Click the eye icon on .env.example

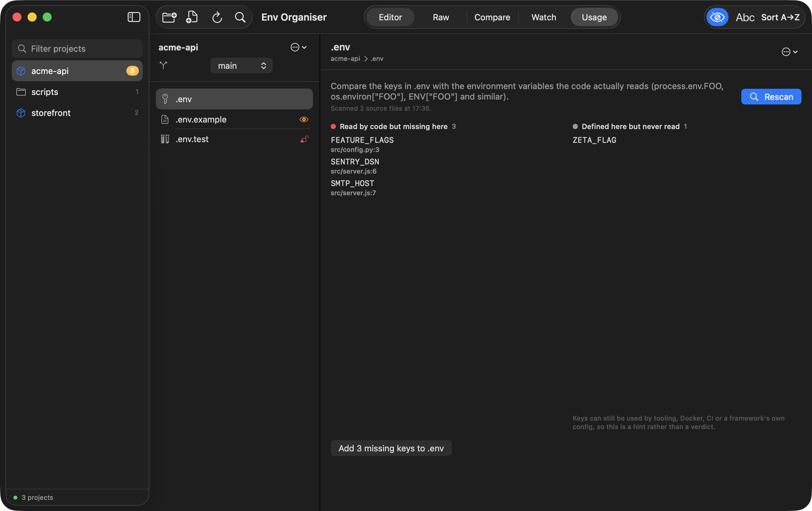304,120
